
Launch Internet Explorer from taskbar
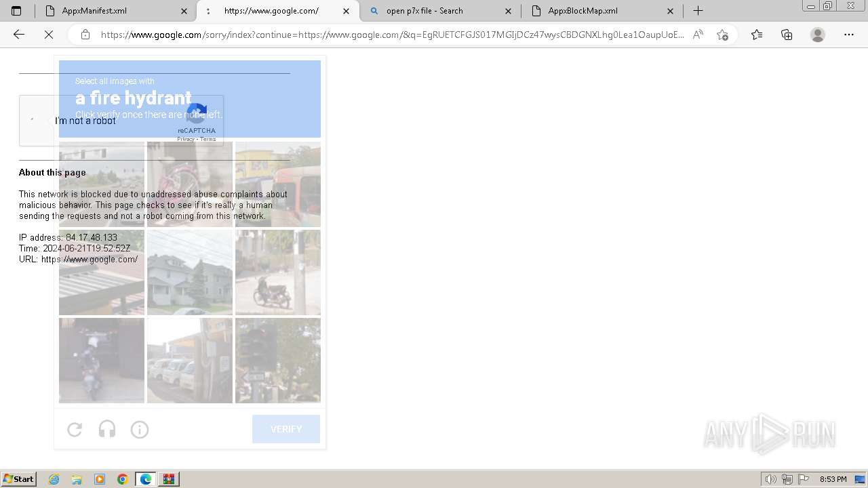[x=54, y=479]
